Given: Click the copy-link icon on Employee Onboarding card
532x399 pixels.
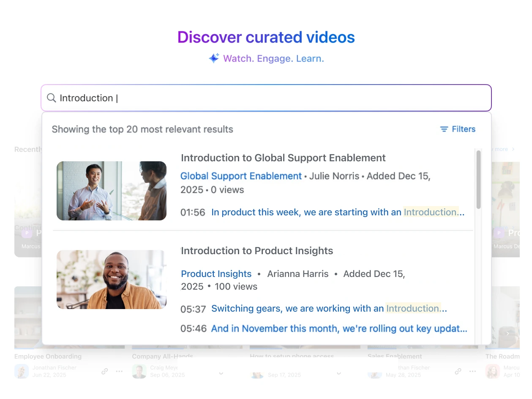Looking at the screenshot, I should (104, 371).
